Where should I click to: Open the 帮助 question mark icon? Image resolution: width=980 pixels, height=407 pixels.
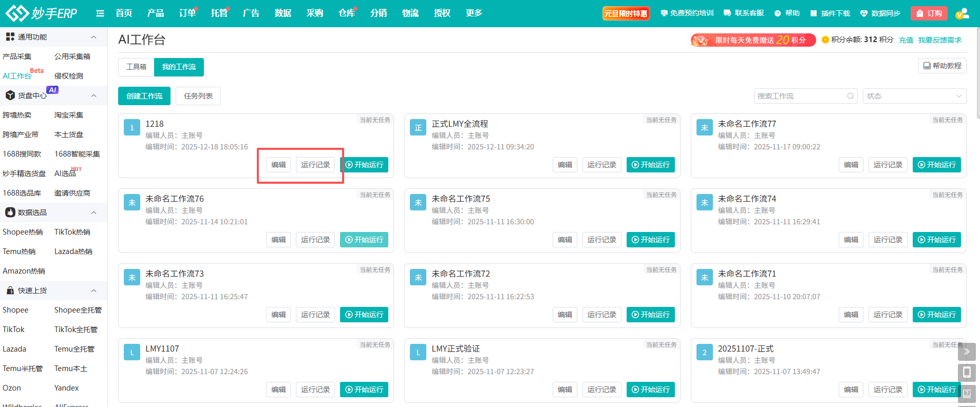(778, 13)
